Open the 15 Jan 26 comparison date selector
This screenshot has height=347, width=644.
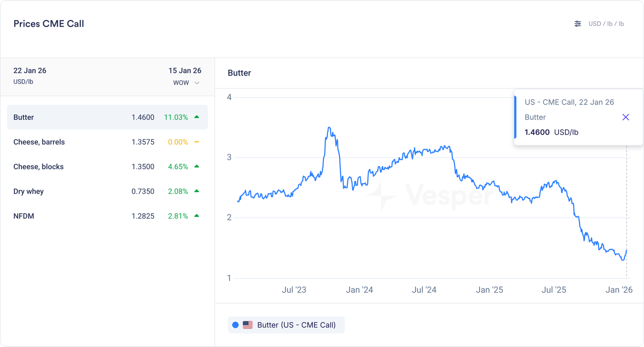(185, 71)
